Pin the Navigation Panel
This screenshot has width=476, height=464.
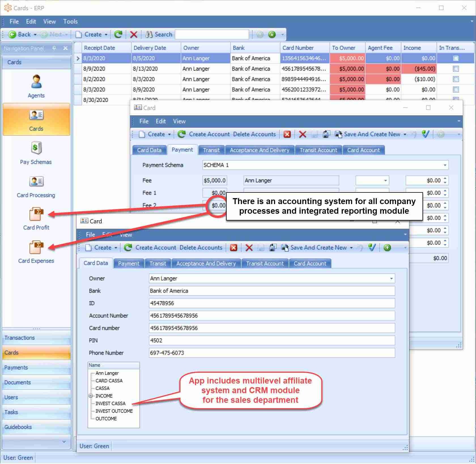(54, 48)
